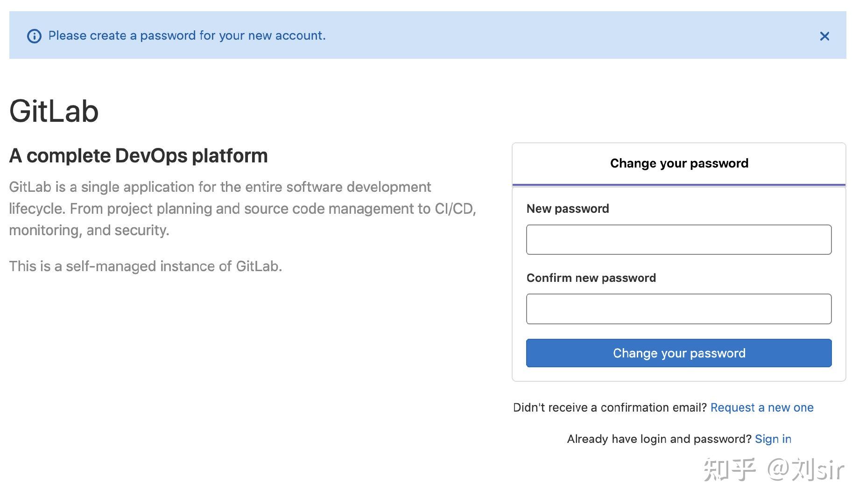Select the Change your password tab header
The image size is (866, 504).
pos(678,163)
